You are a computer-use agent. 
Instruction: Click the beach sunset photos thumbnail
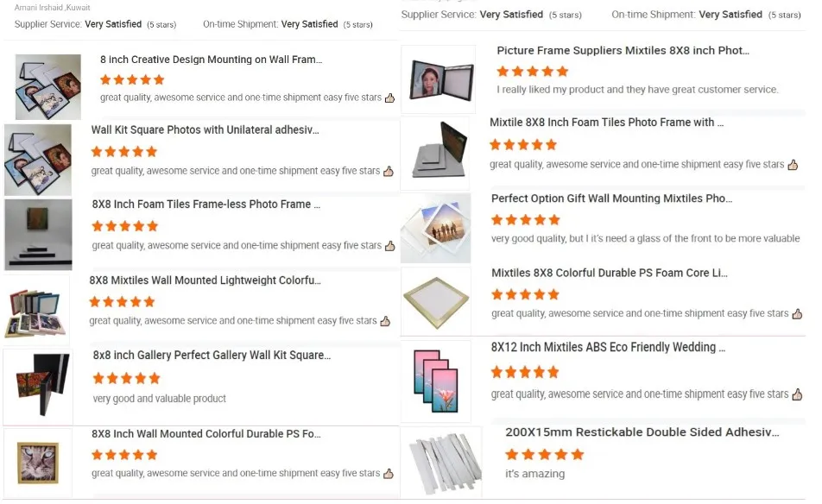[x=436, y=228]
